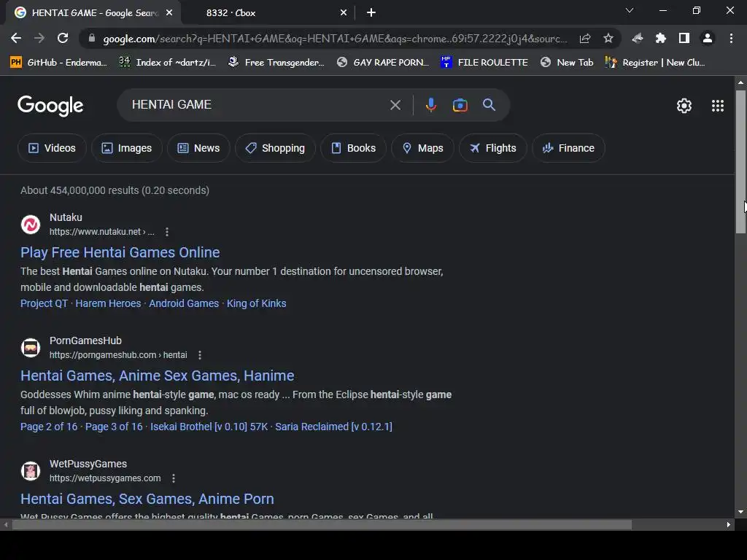Click the horizontal scroll right arrow

pos(729,525)
